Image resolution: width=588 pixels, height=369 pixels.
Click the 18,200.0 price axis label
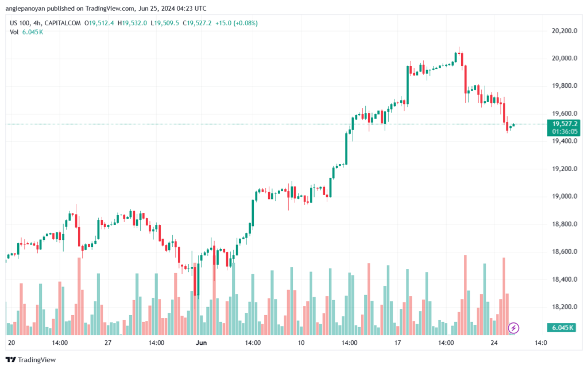[564, 307]
